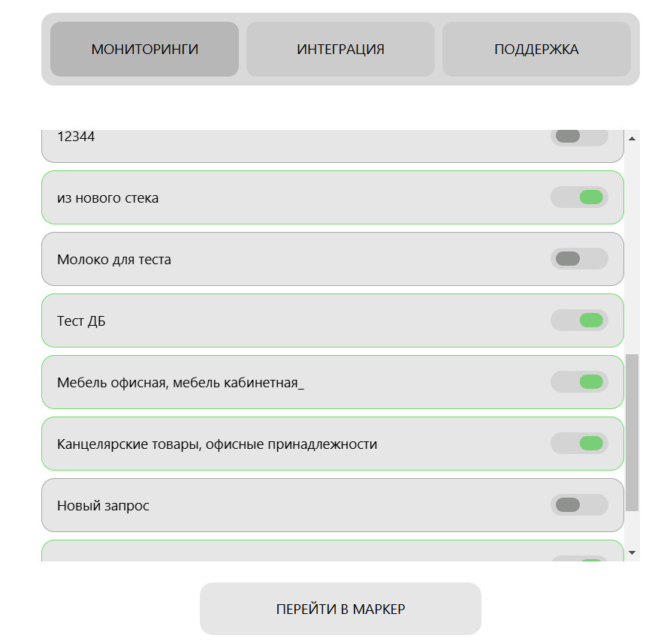Viewport: 667px width, 644px height.
Task: Click the 'Тест ДБ' monitoring name
Action: click(81, 321)
